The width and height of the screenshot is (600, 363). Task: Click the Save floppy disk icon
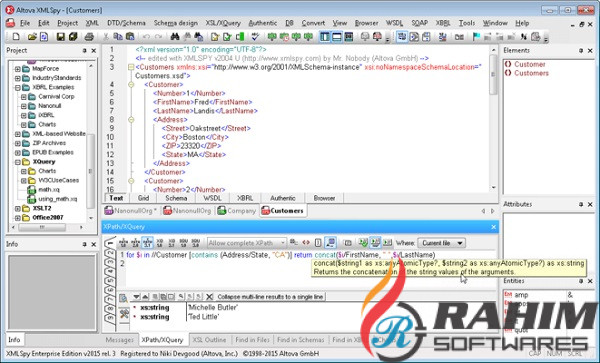[60, 37]
